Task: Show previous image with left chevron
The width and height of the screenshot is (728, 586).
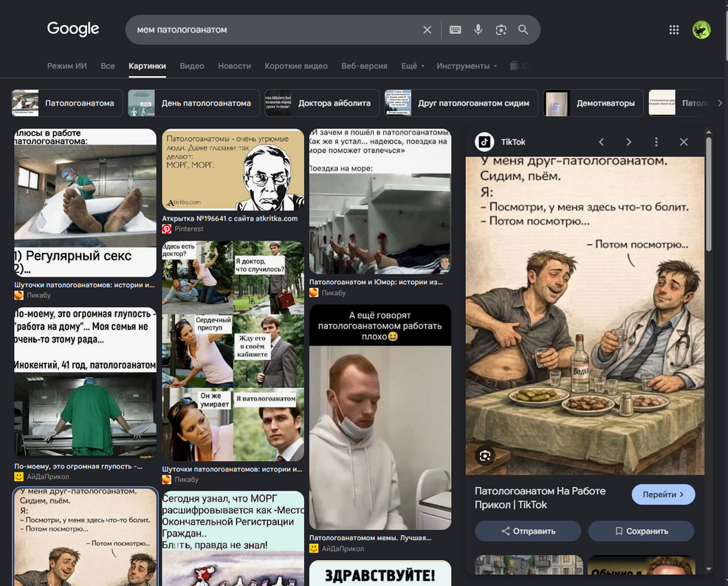Action: pyautogui.click(x=601, y=142)
